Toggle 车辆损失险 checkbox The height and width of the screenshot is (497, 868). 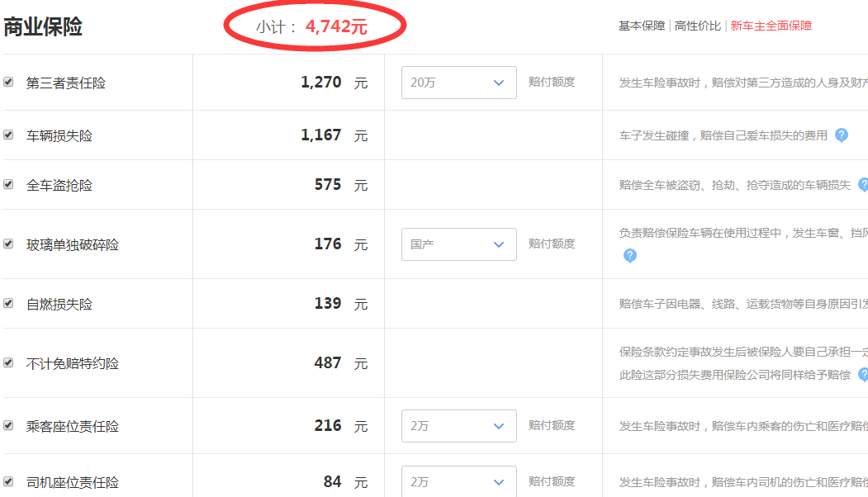click(x=8, y=135)
